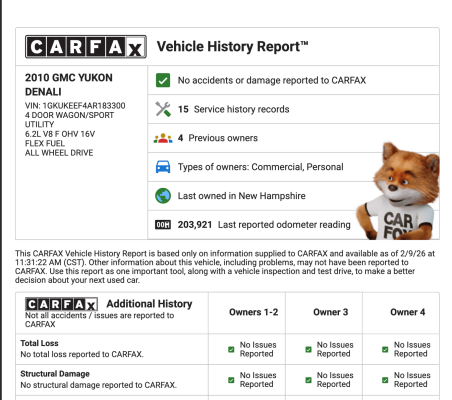This screenshot has width=452, height=400.
Task: Click the CARFAX logo in report header
Action: 86,47
